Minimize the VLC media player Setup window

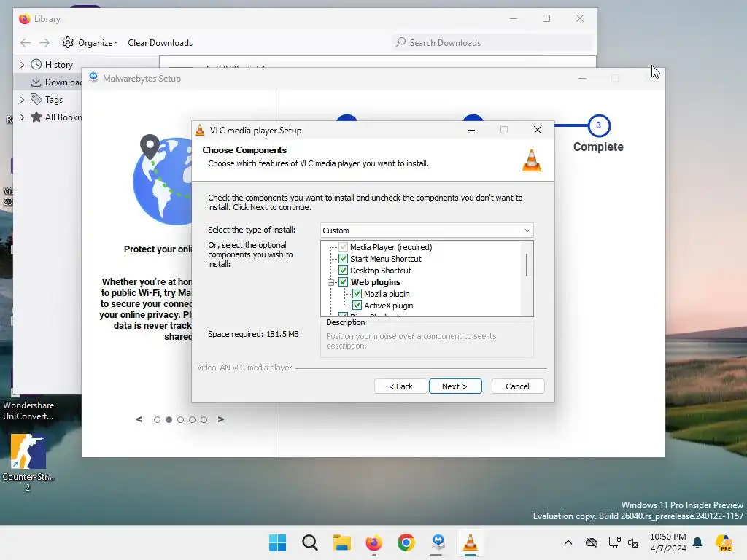[471, 130]
